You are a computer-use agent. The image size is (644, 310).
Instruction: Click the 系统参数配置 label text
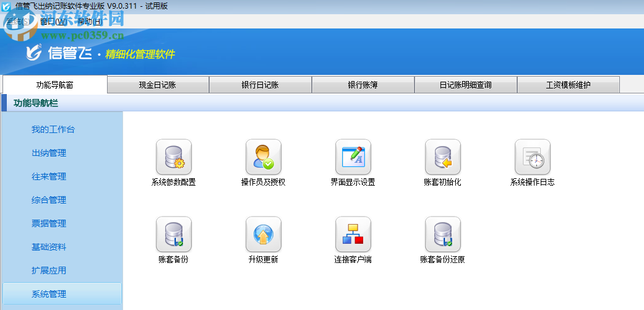click(x=174, y=183)
